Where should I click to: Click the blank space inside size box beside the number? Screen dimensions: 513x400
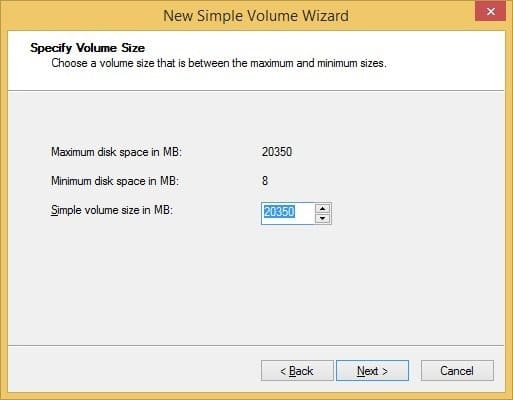(305, 213)
